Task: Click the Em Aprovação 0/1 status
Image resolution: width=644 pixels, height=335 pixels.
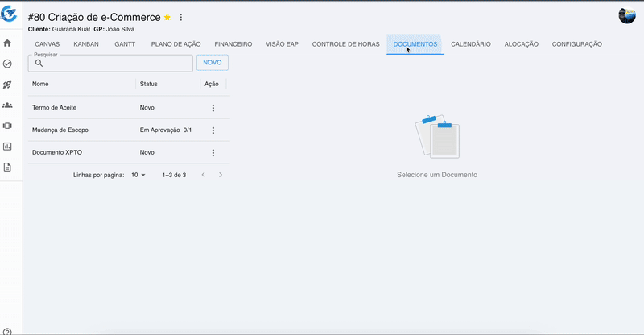Action: [166, 130]
